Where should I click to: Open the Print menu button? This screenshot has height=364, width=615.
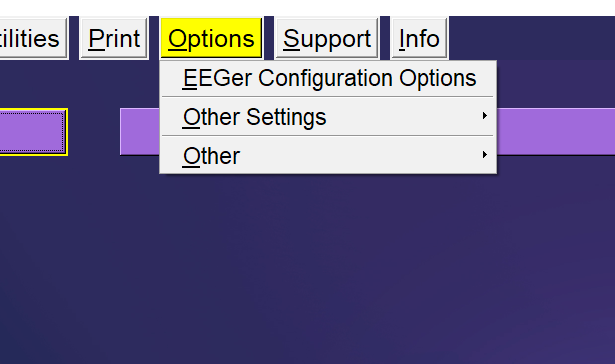coord(114,38)
